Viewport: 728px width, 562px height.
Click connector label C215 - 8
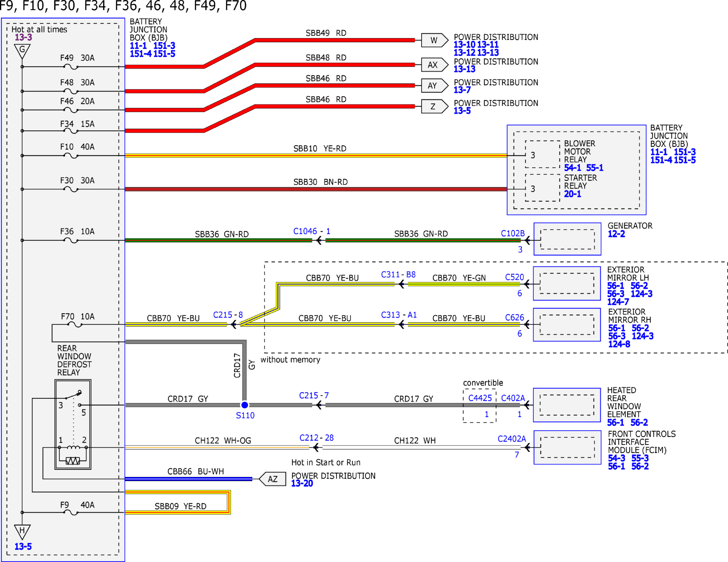tap(228, 315)
